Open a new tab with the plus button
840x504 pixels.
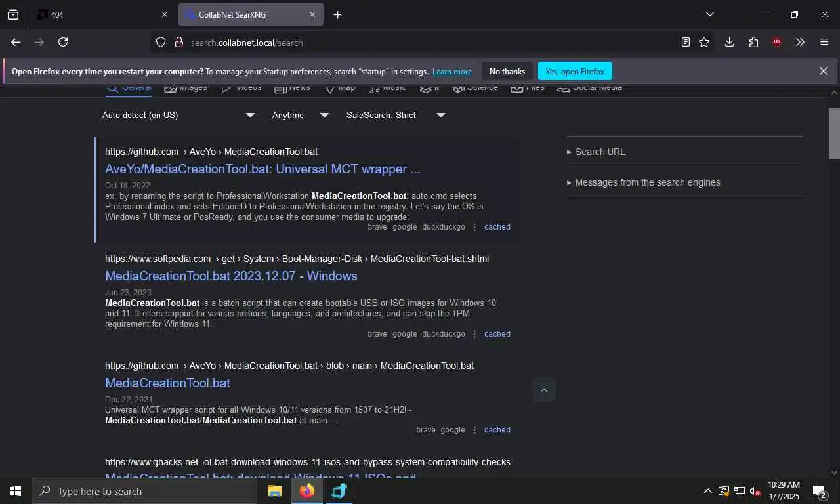click(x=337, y=14)
